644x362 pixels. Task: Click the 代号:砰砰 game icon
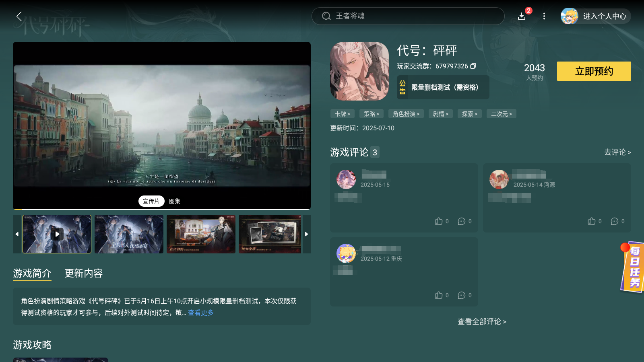pos(359,71)
